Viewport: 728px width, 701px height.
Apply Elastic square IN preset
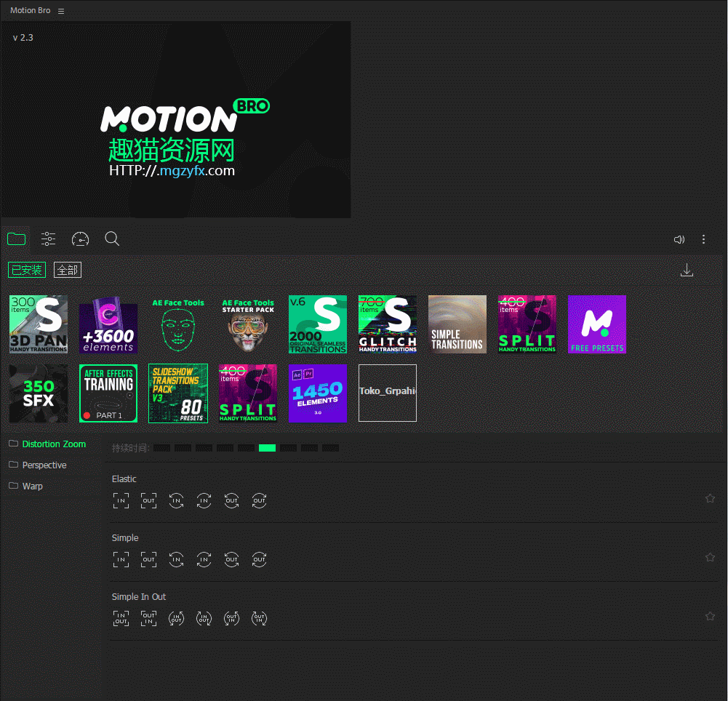click(121, 500)
